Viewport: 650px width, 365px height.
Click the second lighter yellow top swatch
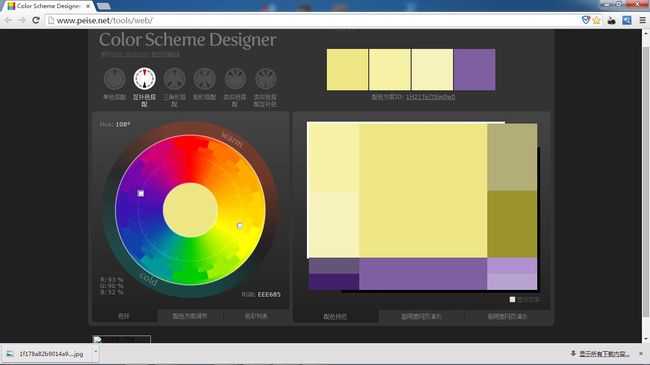[x=390, y=70]
